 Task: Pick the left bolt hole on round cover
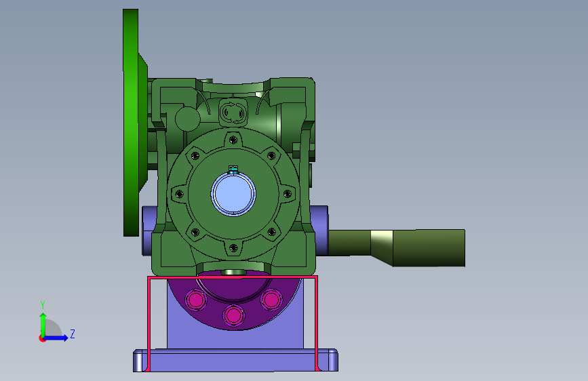coord(179,194)
